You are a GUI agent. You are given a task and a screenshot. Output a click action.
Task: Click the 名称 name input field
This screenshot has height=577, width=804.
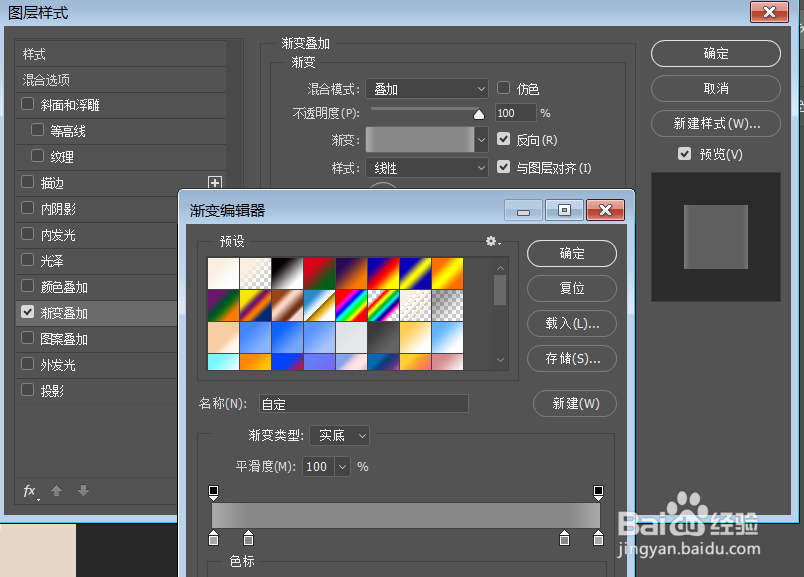point(364,404)
